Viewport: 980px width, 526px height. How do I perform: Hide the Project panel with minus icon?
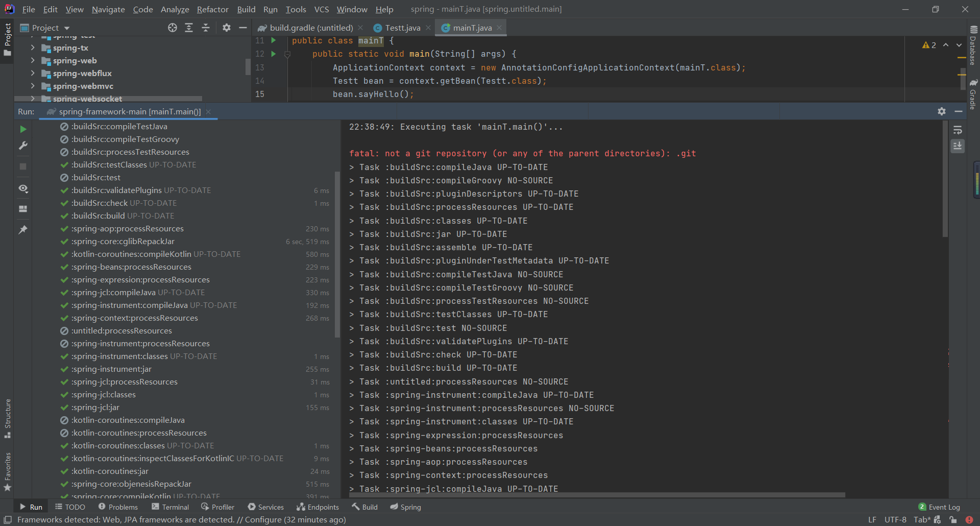[x=243, y=28]
